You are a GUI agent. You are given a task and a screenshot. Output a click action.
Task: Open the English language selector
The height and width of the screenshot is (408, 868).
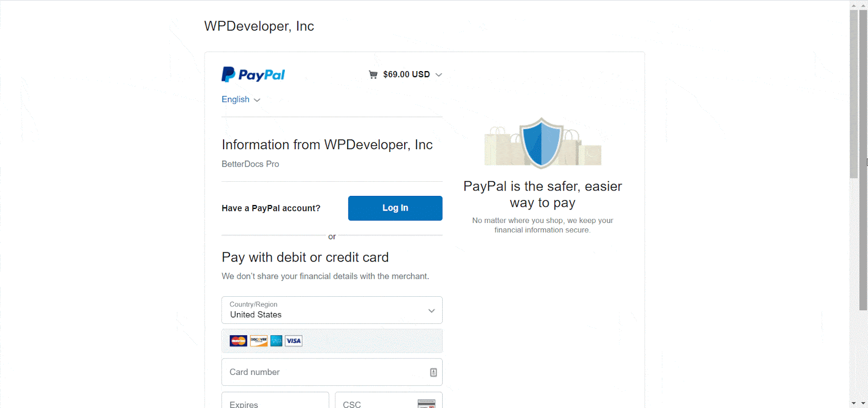tap(241, 99)
